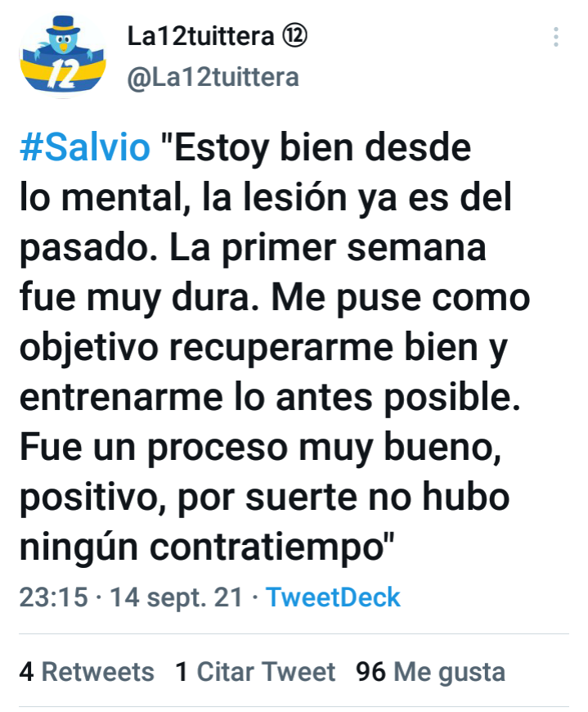This screenshot has width=588, height=712.
Task: Click the "objetivo recuperarme bien y" line
Action: 263,349
